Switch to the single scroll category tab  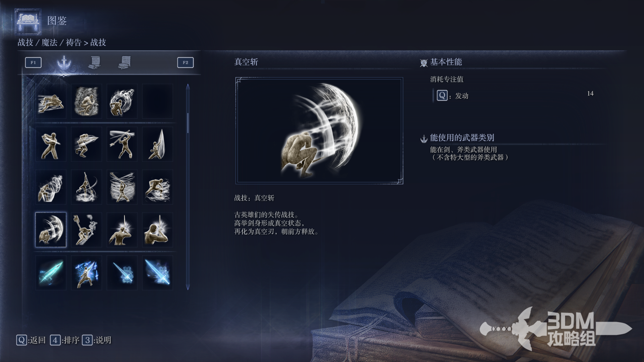point(95,62)
